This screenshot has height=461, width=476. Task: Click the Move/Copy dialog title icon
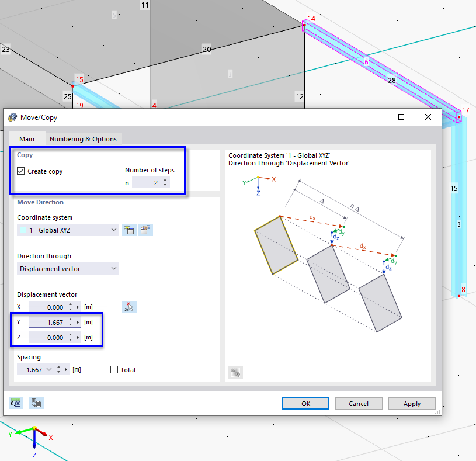[x=12, y=117]
